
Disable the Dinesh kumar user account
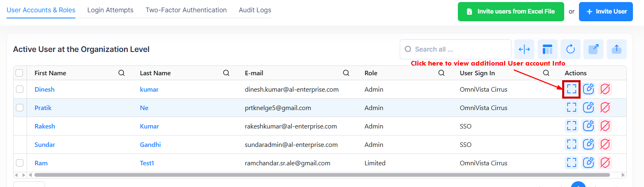(605, 89)
